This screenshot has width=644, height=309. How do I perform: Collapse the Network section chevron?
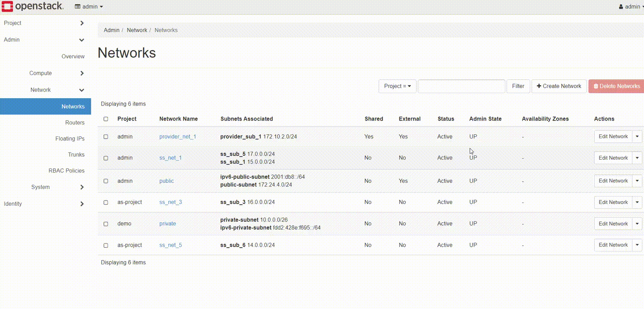(x=82, y=90)
